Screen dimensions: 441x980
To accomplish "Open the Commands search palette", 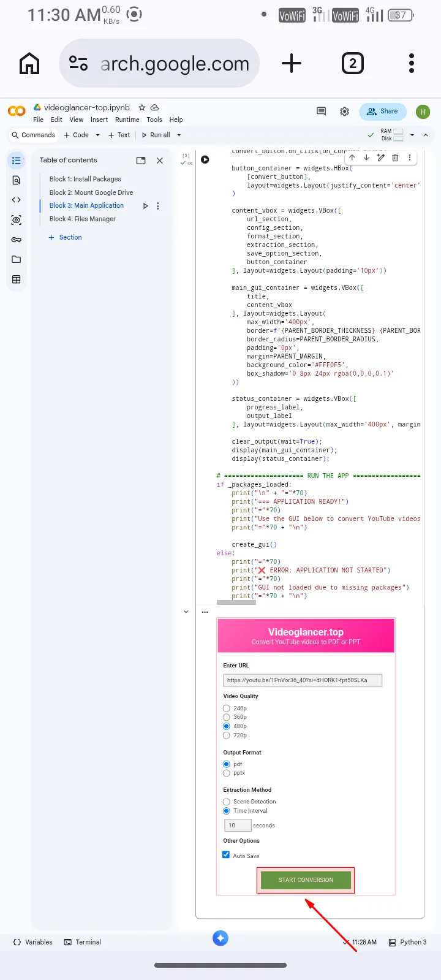I will click(34, 135).
